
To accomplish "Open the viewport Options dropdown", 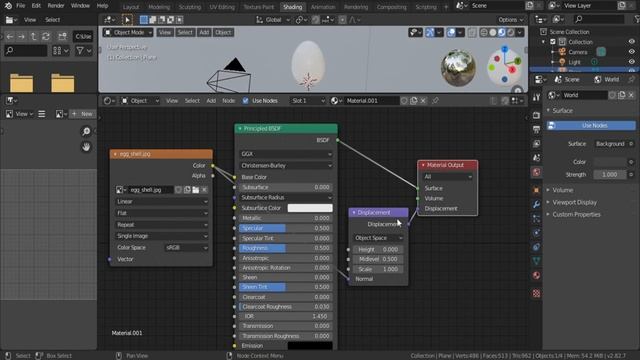I will 510,20.
